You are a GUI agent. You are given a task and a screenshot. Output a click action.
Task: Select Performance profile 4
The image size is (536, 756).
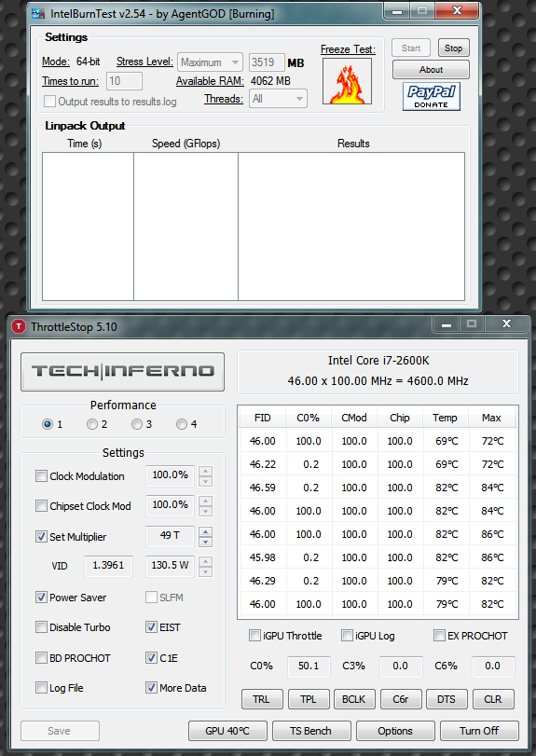[x=182, y=424]
